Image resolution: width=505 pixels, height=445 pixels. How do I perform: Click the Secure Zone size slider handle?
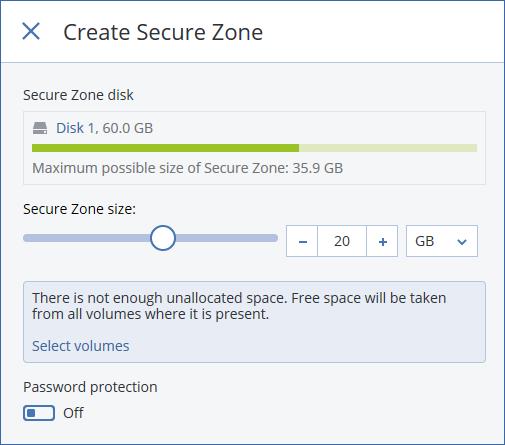point(163,238)
